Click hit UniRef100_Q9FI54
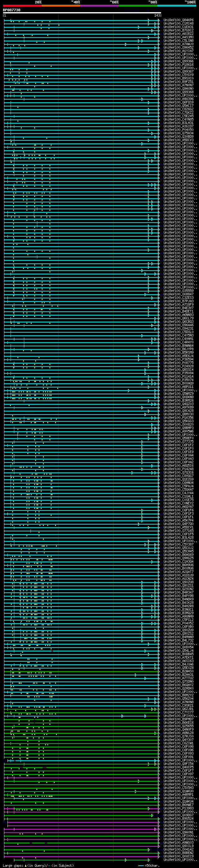 [x=178, y=764]
